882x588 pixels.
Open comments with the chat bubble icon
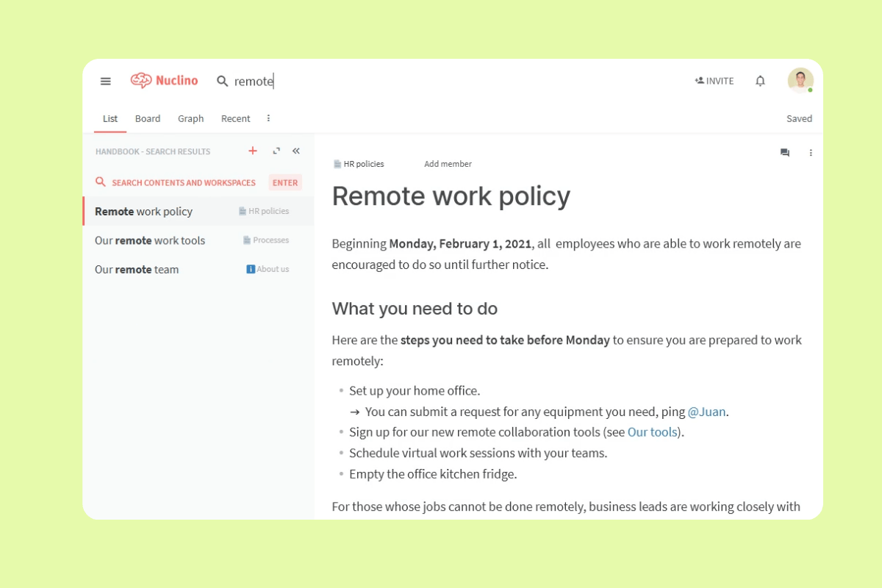click(784, 152)
